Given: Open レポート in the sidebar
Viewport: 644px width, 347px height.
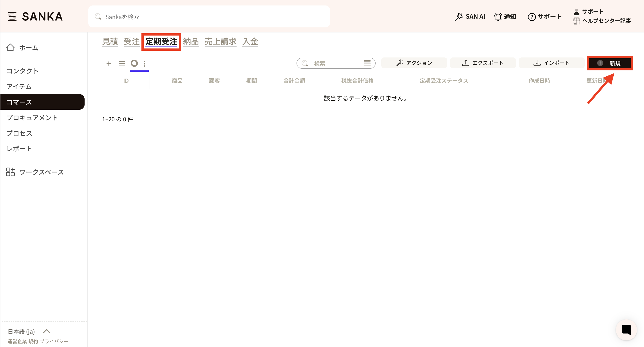Looking at the screenshot, I should click(x=19, y=148).
